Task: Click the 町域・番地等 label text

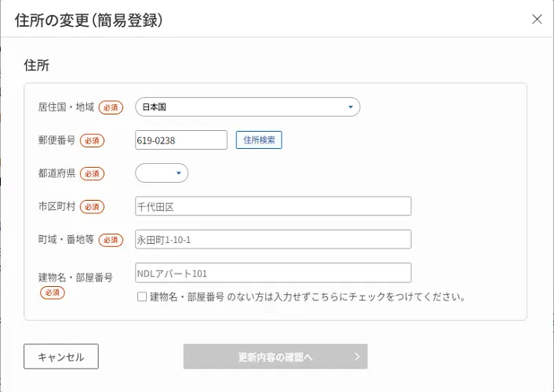Action: (x=66, y=239)
